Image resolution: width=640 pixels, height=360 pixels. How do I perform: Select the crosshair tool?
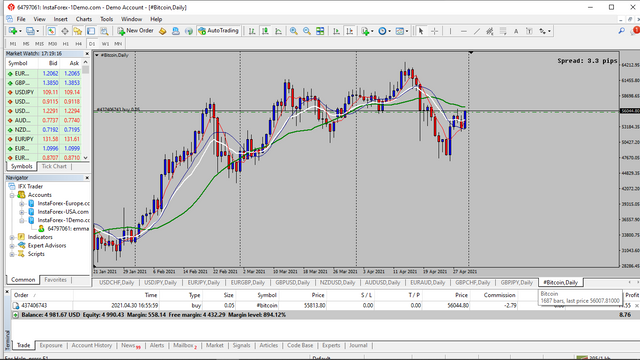(x=434, y=31)
